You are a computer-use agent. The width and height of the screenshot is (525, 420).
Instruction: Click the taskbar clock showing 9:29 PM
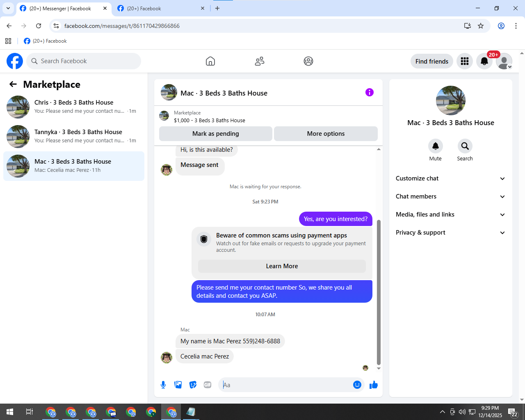tap(490, 412)
